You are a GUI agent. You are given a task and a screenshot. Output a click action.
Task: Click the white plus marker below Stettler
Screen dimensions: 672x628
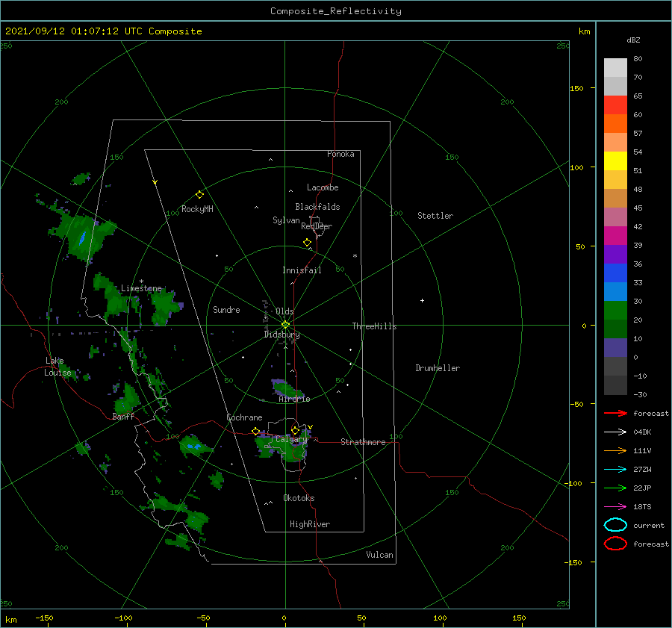pyautogui.click(x=422, y=300)
